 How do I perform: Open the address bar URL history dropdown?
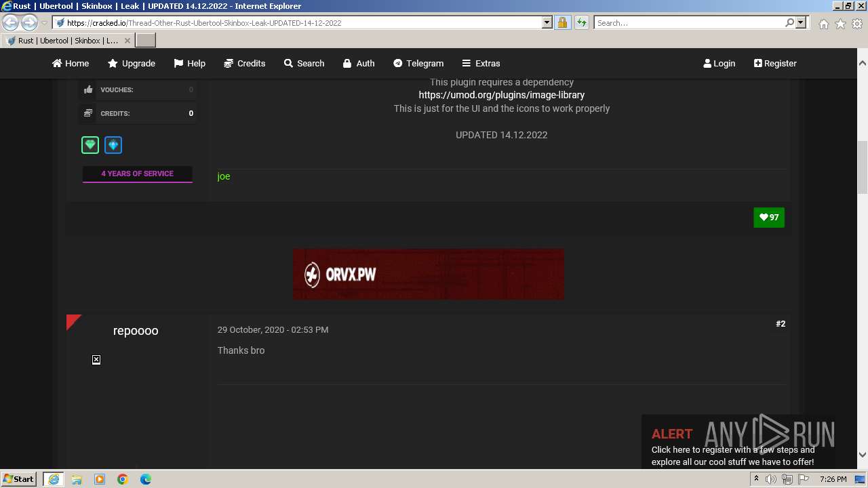(x=547, y=22)
